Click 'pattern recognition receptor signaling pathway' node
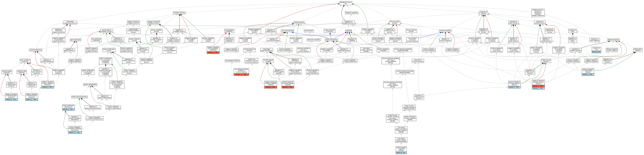This screenshot has width=644, height=155. [410, 118]
